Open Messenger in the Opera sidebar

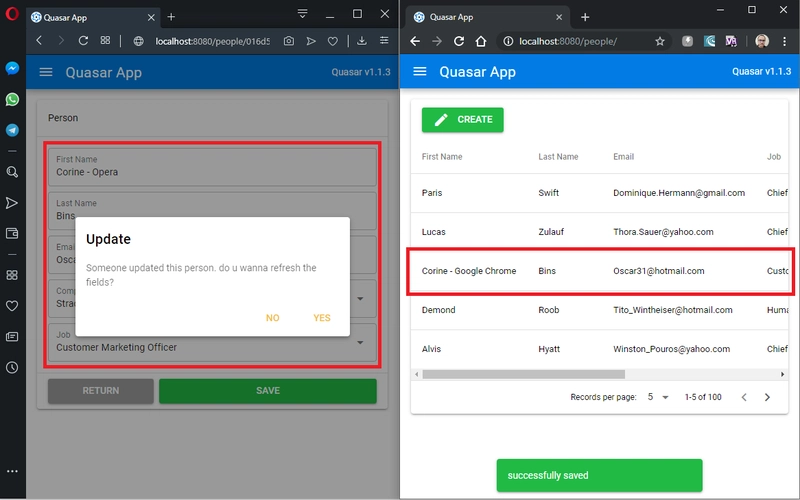point(12,68)
